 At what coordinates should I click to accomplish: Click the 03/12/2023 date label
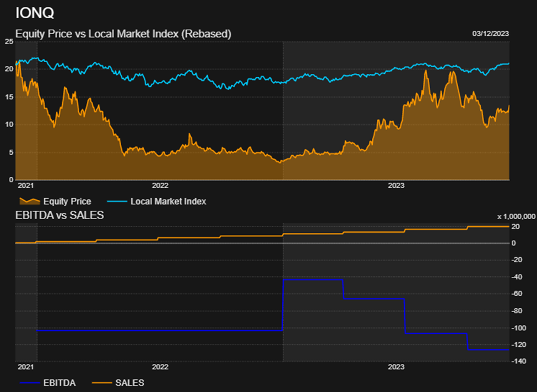(490, 34)
